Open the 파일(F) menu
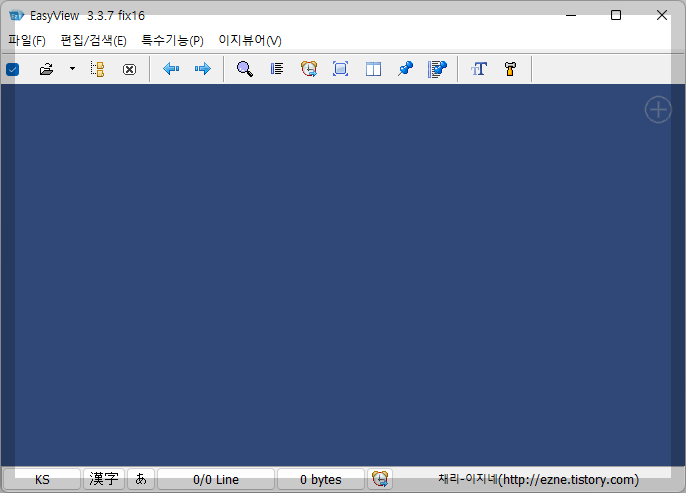This screenshot has height=493, width=686. click(x=27, y=41)
